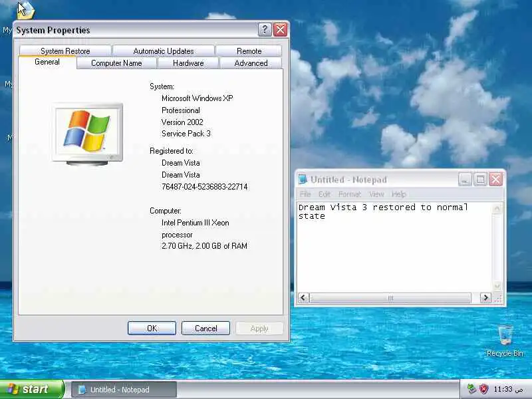Click the Computer: label
This screenshot has width=532, height=399.
(165, 211)
